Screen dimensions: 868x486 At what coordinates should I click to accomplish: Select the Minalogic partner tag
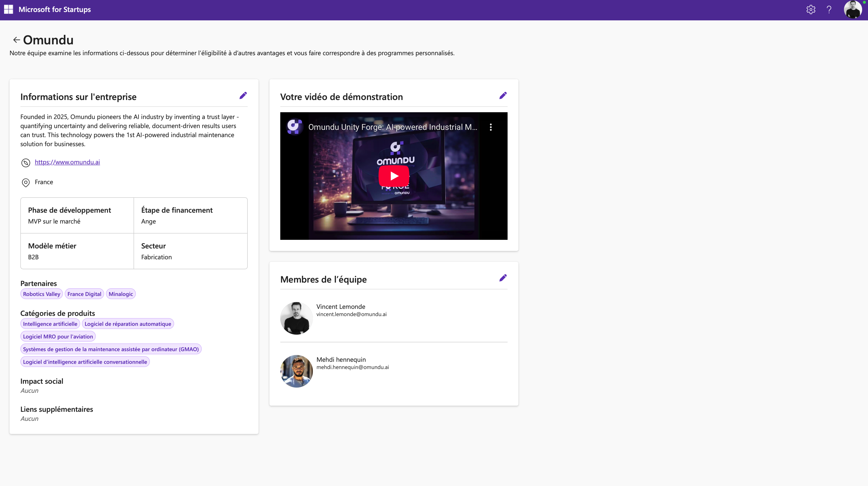coord(121,294)
